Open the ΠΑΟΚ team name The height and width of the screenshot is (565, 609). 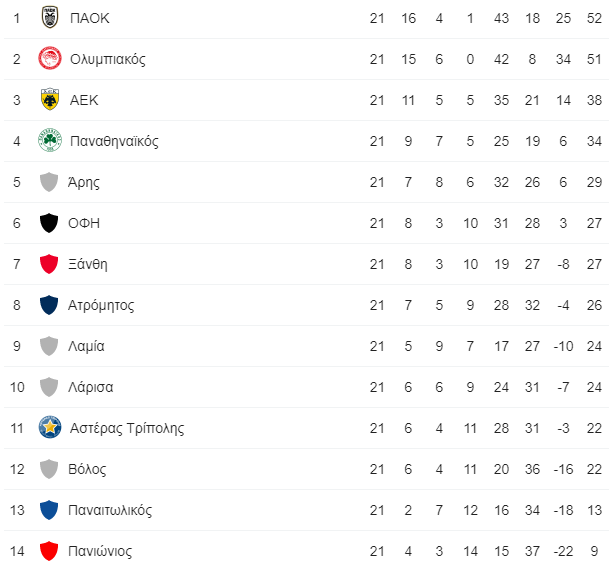(90, 18)
